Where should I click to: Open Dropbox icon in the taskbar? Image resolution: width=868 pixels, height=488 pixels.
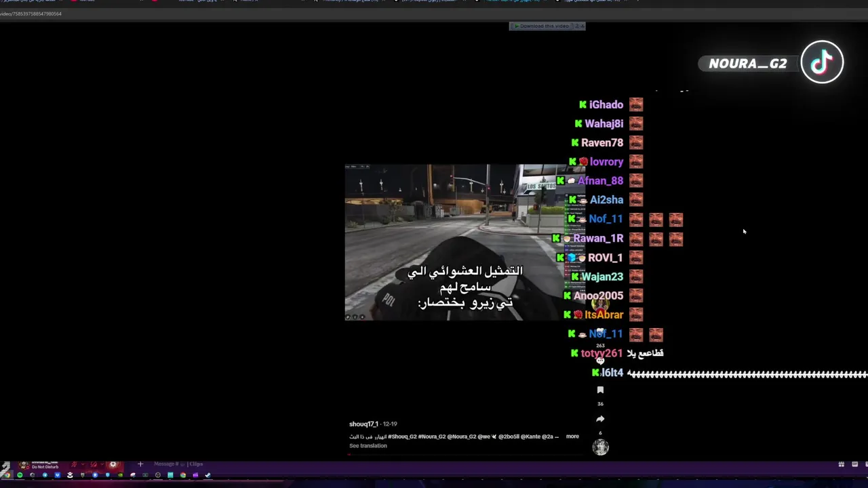point(57,475)
